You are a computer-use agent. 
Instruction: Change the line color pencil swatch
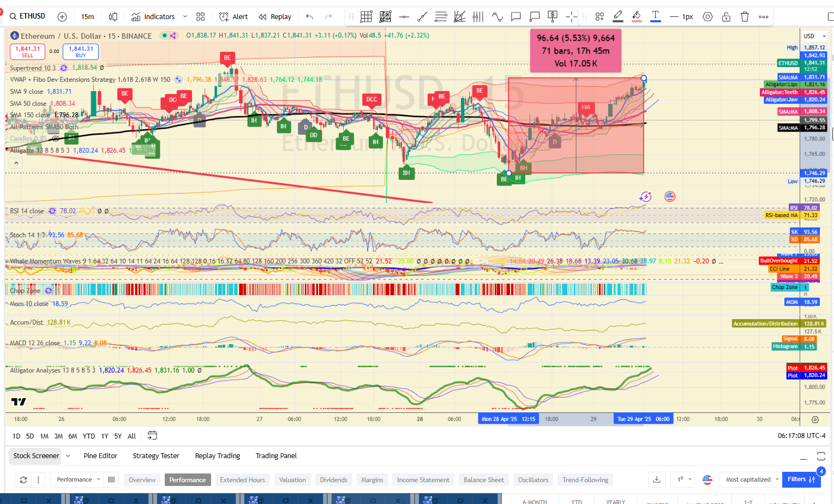618,17
